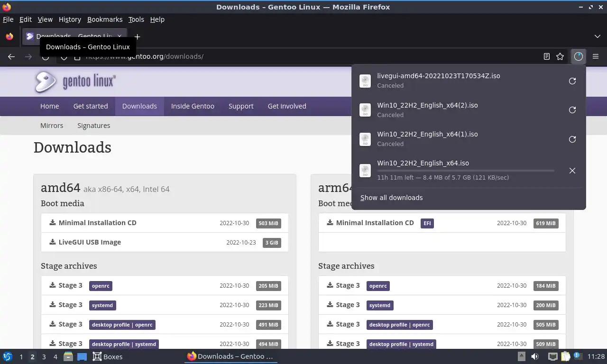
Task: Click the Win10_22H2_English_x64(2).iso file icon
Action: [x=365, y=110]
